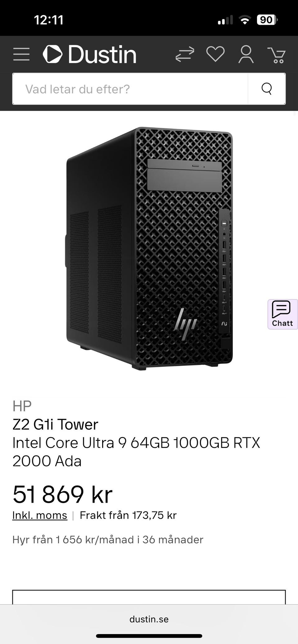The height and width of the screenshot is (644, 298).
Task: Tap the battery indicator in status bar
Action: tap(267, 20)
